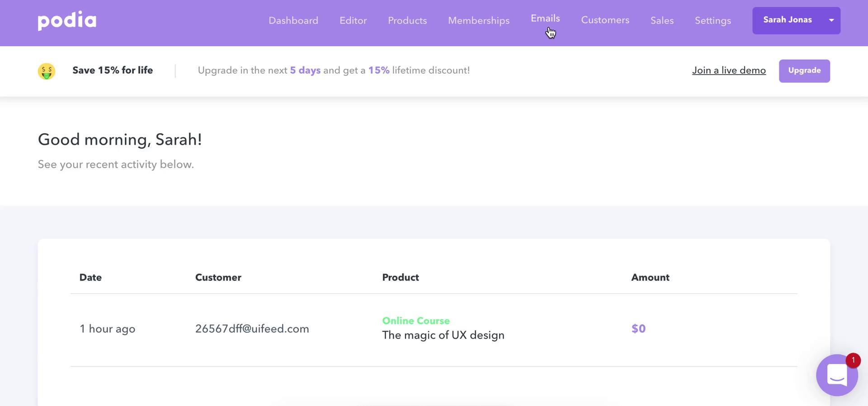
Task: Click the Upgrade button
Action: pos(804,71)
